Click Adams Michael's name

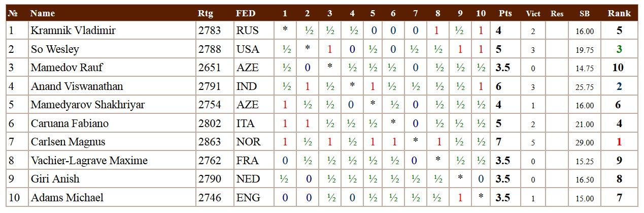pos(67,198)
